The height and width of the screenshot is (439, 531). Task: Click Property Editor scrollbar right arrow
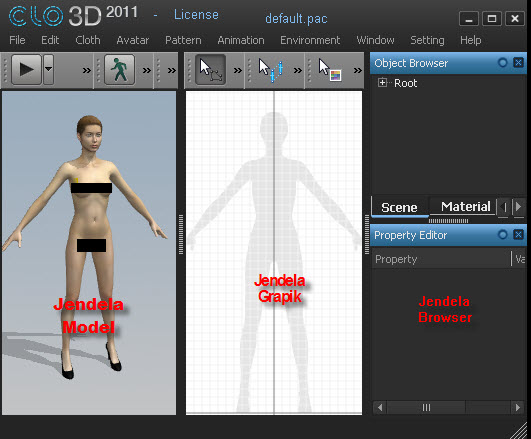click(517, 407)
